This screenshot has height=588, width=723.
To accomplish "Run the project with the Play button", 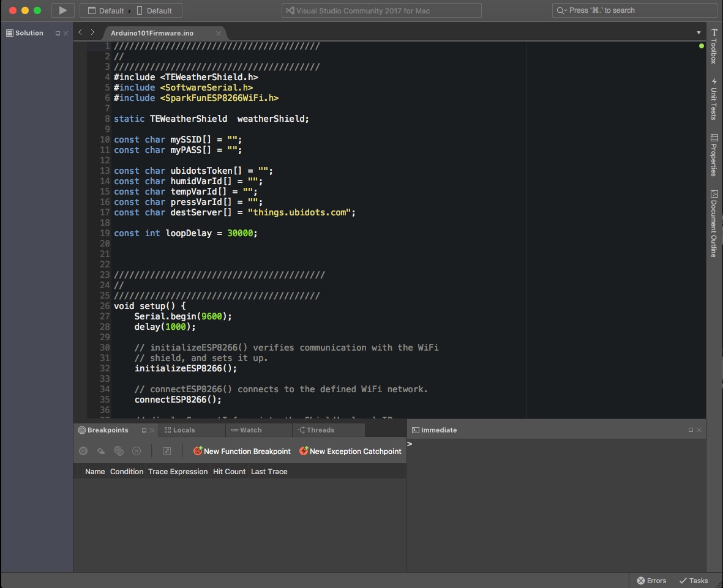I will coord(63,10).
